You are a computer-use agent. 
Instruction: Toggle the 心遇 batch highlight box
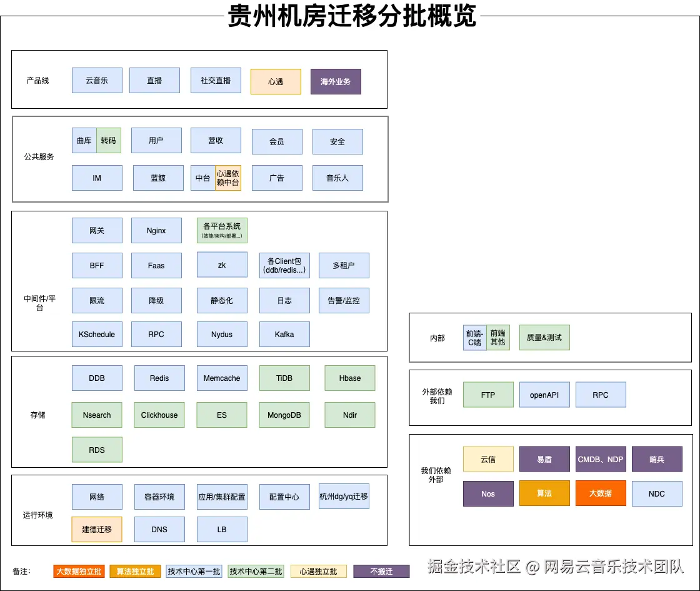276,81
